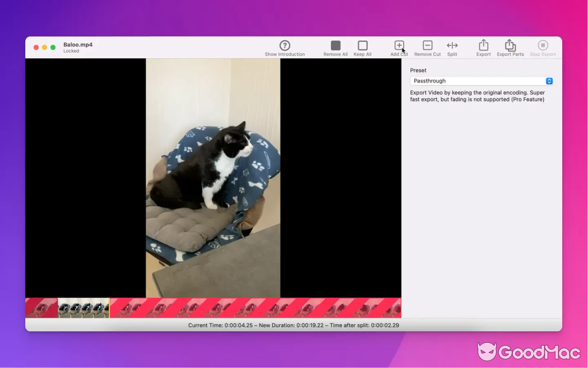The image size is (588, 368).
Task: Select the kept unstriped segment in the timeline
Action: click(83, 308)
